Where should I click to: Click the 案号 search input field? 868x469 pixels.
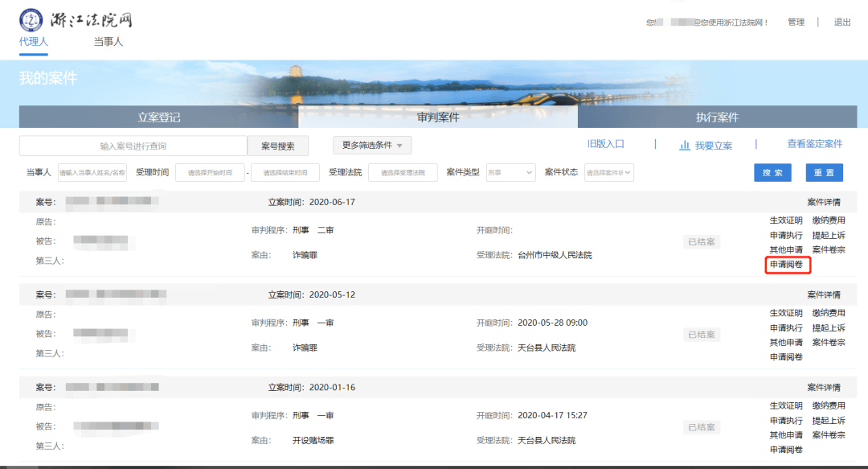coord(133,145)
